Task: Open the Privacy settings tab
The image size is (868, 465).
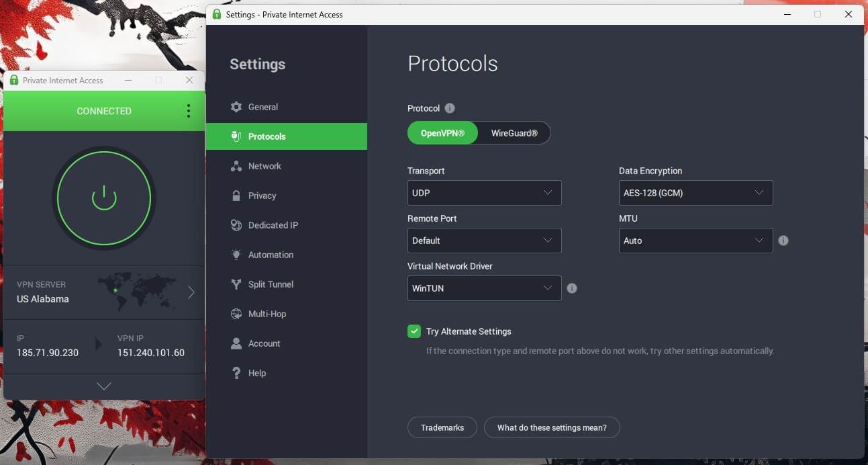Action: [x=287, y=196]
